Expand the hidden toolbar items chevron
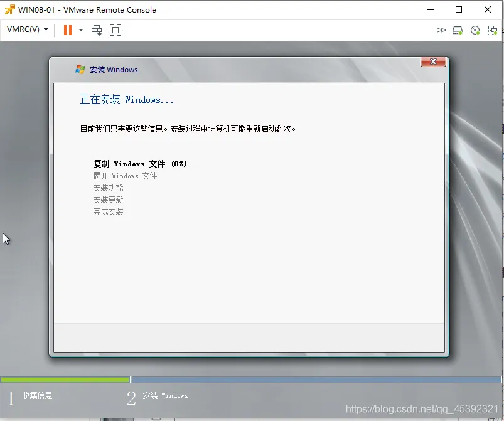The height and width of the screenshot is (421, 504). [442, 30]
